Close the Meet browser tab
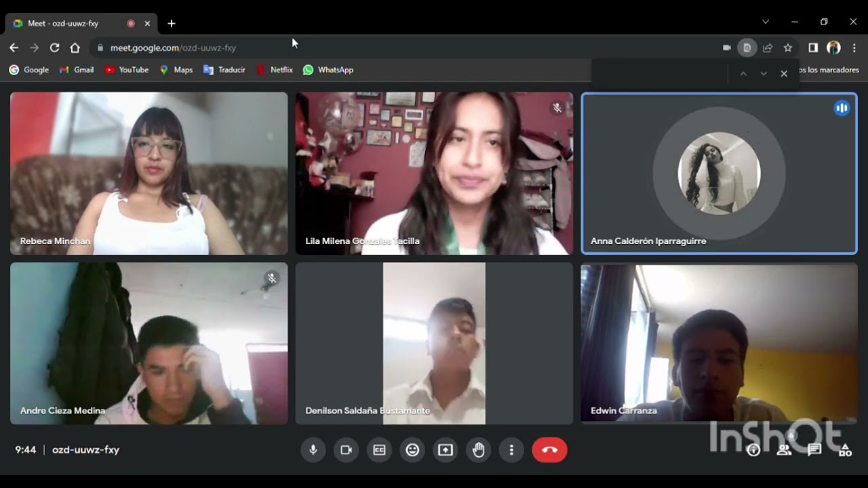 click(x=147, y=23)
